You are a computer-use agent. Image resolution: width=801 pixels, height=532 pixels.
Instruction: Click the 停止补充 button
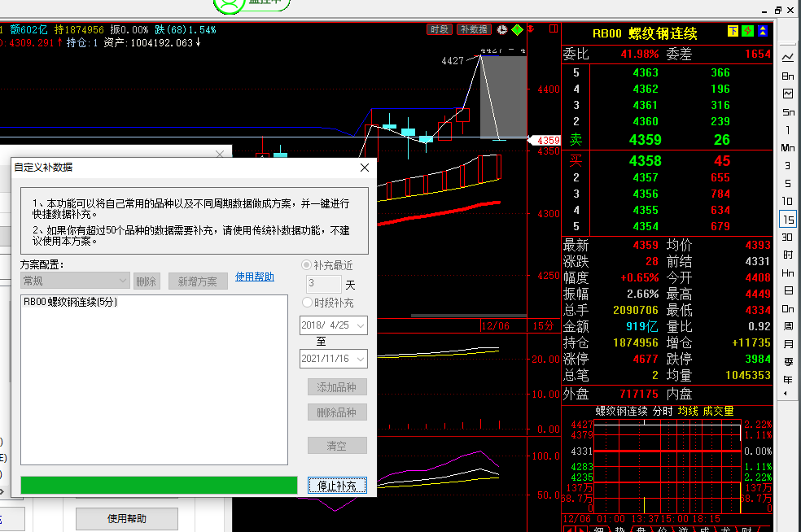click(x=337, y=486)
